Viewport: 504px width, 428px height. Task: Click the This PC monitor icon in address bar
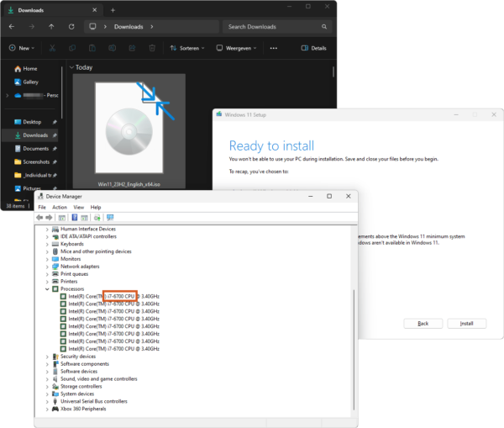pyautogui.click(x=92, y=27)
